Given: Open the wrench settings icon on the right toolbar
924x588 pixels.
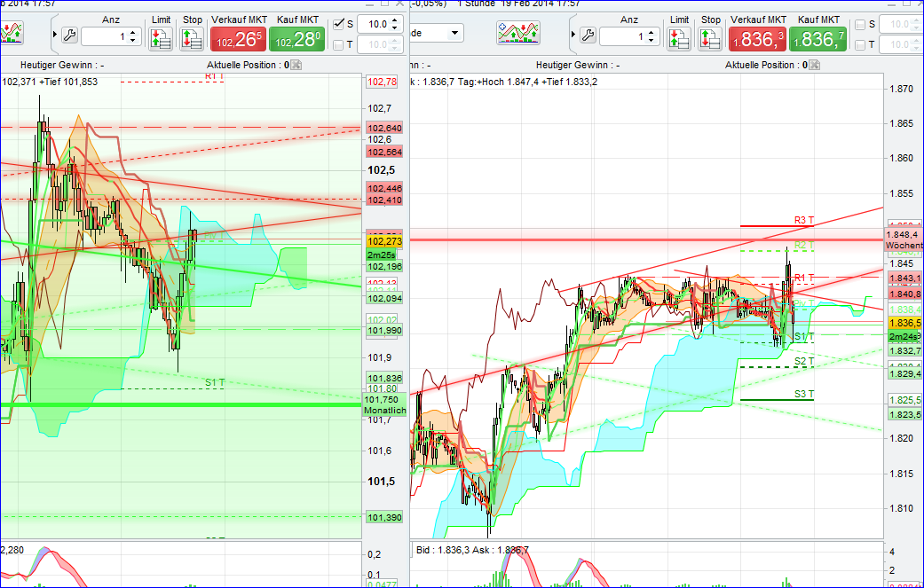Looking at the screenshot, I should tap(588, 36).
